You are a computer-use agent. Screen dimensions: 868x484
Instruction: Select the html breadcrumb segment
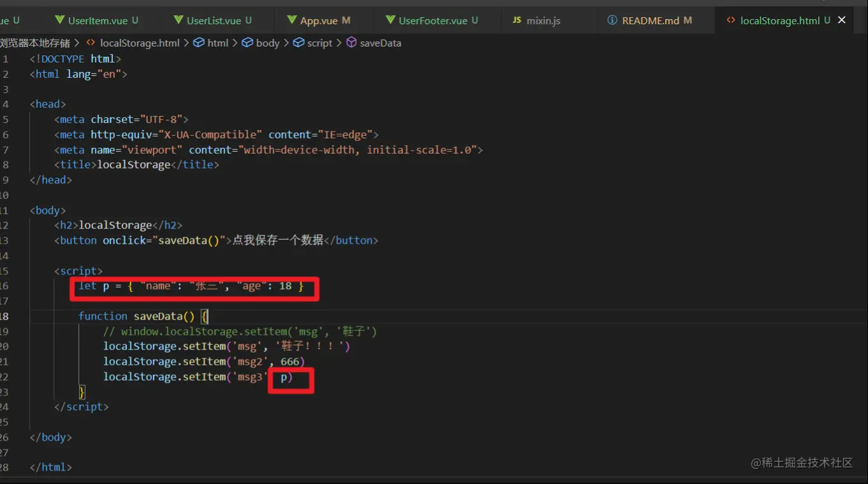click(x=218, y=43)
